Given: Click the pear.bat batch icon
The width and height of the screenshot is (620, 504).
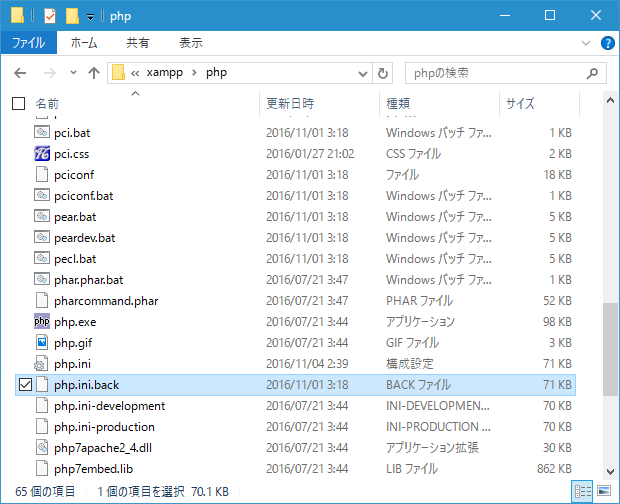Looking at the screenshot, I should (42, 216).
